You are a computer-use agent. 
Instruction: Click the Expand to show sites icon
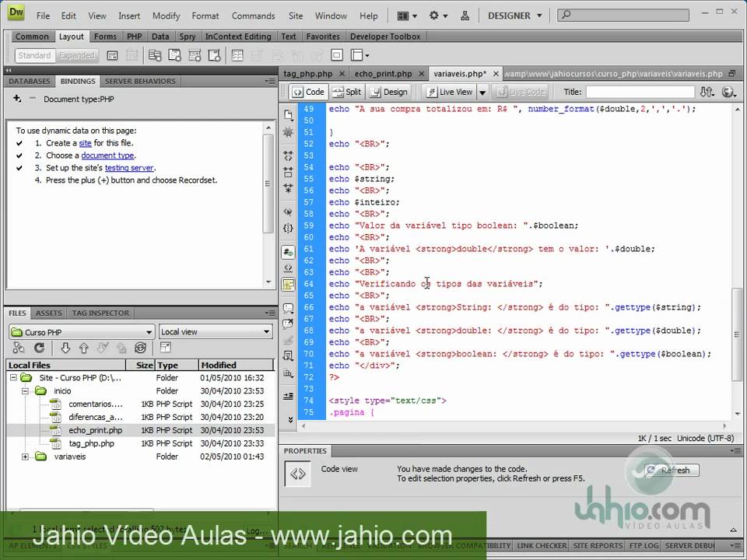[165, 348]
